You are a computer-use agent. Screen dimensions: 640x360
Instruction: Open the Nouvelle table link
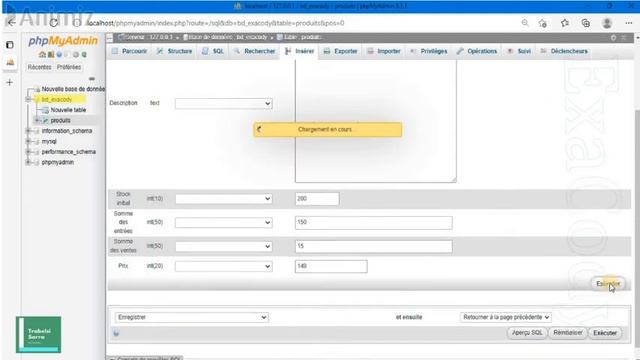pyautogui.click(x=68, y=110)
